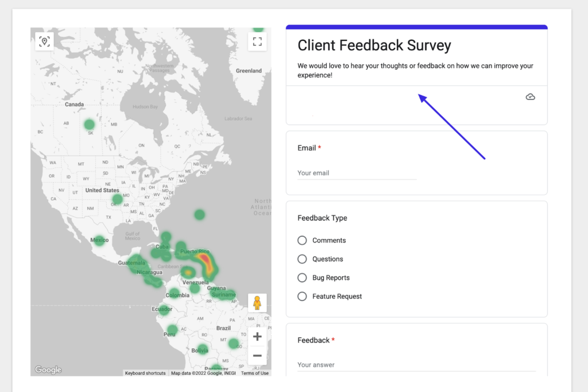Zoom out using the map minus icon
The width and height of the screenshot is (588, 392).
[257, 356]
